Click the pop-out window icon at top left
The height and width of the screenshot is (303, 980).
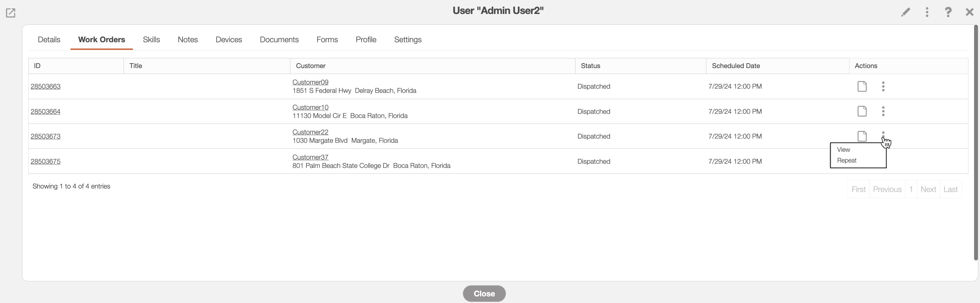click(x=11, y=13)
